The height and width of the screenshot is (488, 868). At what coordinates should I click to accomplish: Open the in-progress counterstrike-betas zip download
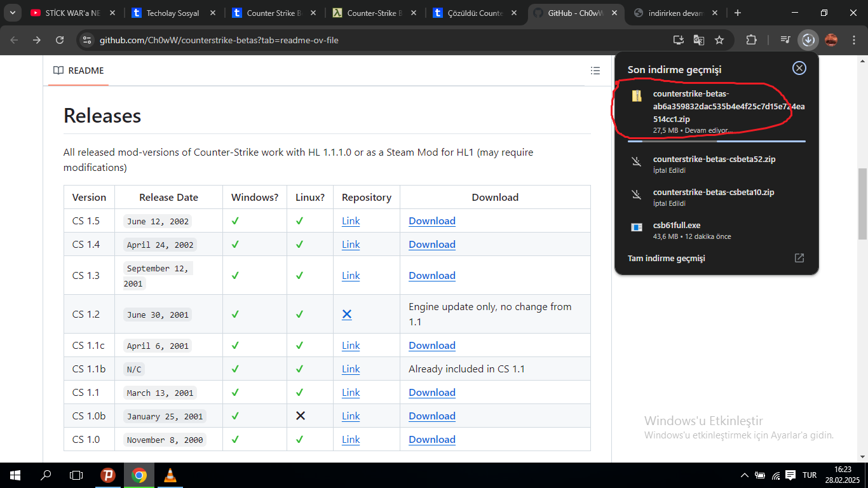pyautogui.click(x=716, y=111)
